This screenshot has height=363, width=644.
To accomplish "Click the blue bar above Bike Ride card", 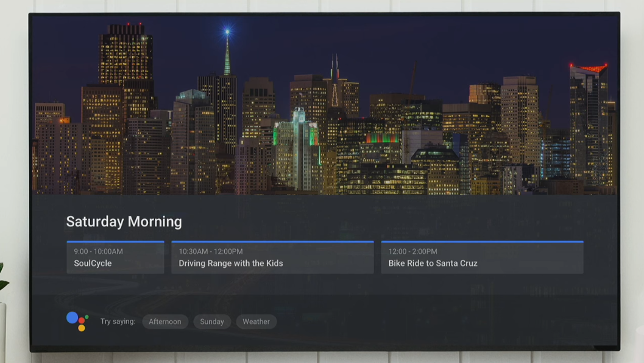I will coord(481,242).
